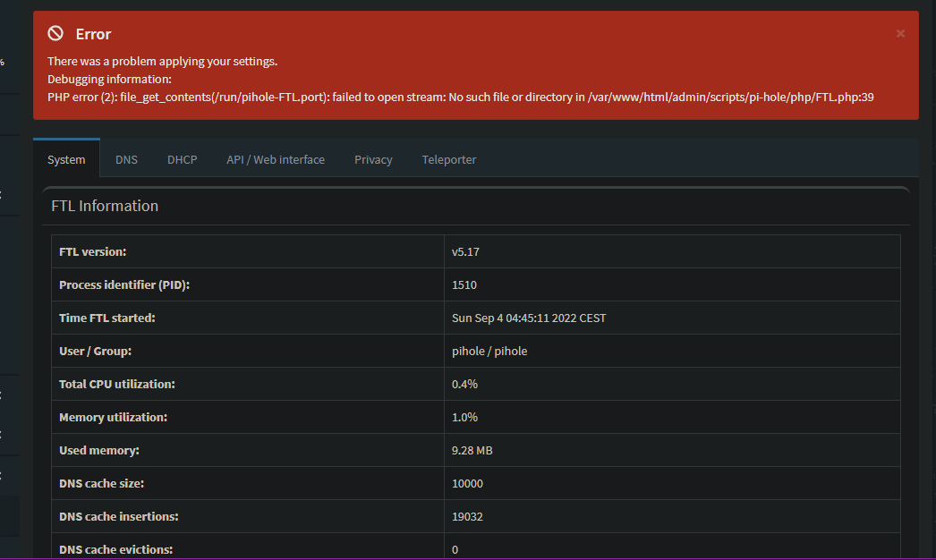Click the error prohibition icon
The height and width of the screenshot is (560, 936).
(55, 34)
